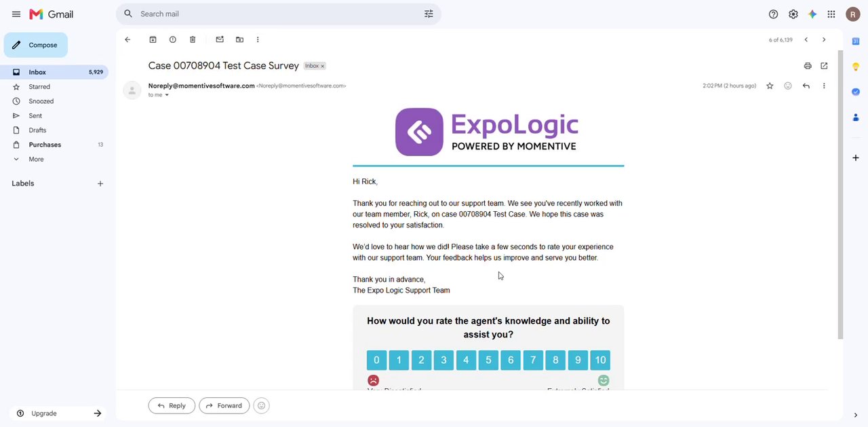868x427 pixels.
Task: Click the Forward button
Action: click(x=224, y=405)
